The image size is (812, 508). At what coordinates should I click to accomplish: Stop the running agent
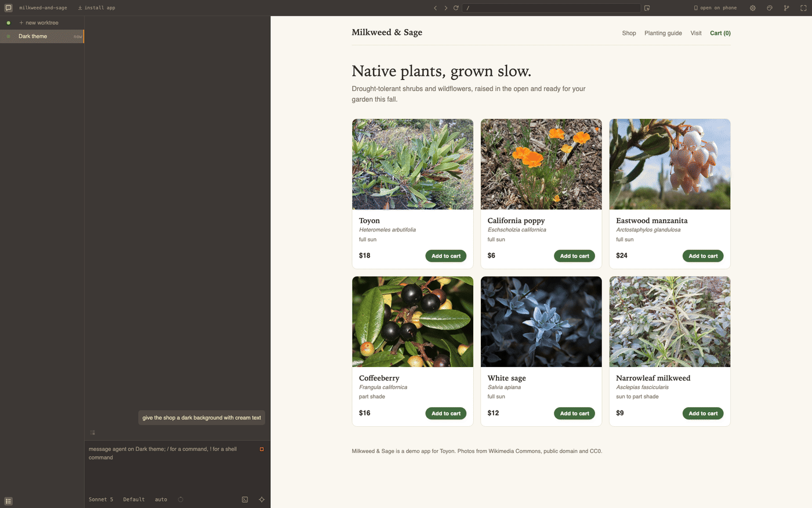click(262, 449)
